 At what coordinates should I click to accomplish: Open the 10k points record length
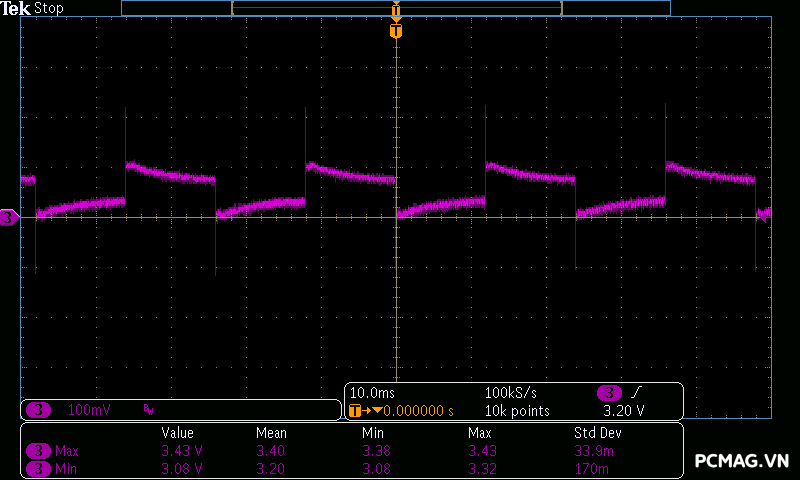click(516, 411)
